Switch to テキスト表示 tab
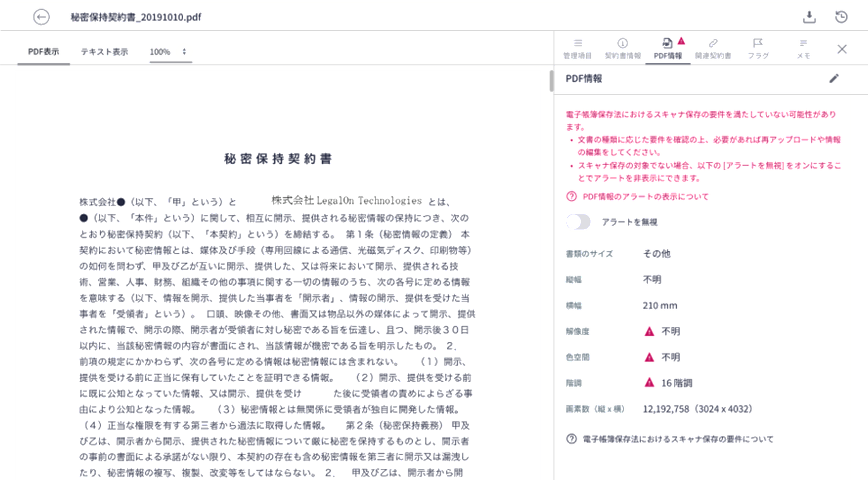Viewport: 868px width, 480px height. (104, 52)
